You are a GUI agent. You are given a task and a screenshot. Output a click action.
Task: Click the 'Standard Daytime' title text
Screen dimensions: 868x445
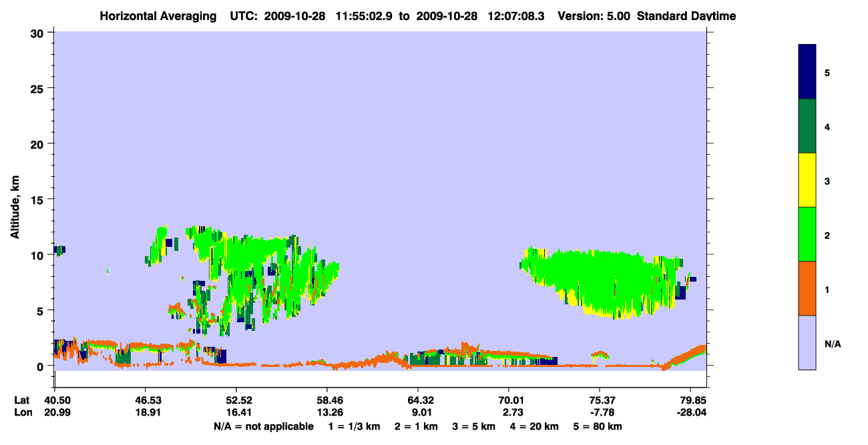point(686,16)
